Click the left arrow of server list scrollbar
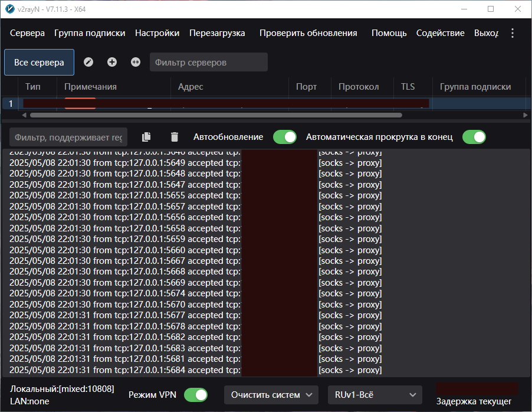This screenshot has height=412, width=532. (25, 116)
